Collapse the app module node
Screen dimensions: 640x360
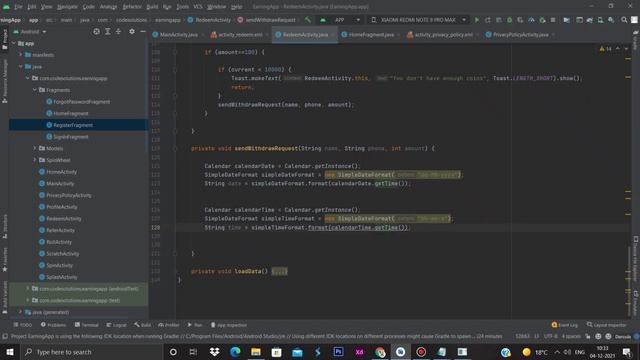(x=14, y=43)
